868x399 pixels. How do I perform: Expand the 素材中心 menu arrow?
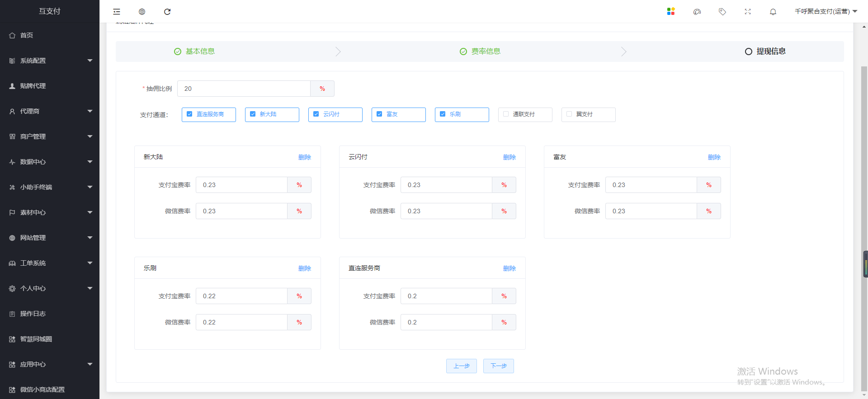coord(90,212)
